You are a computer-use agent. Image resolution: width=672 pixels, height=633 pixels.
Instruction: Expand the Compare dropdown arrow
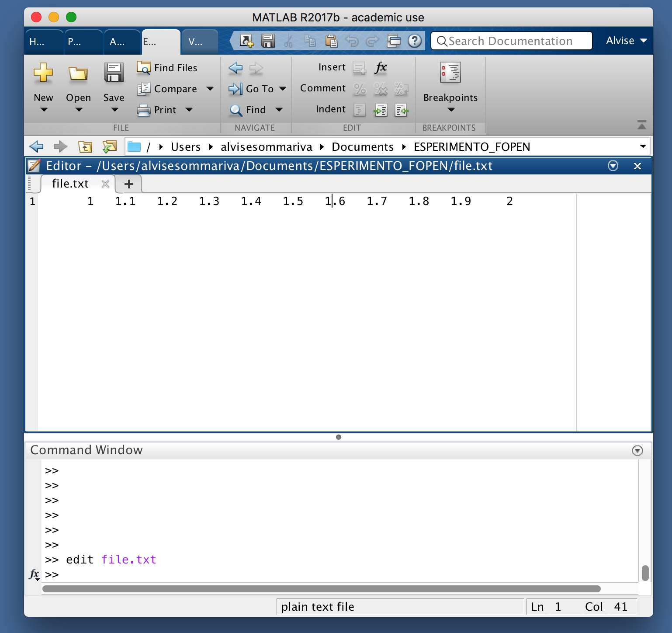(x=210, y=89)
